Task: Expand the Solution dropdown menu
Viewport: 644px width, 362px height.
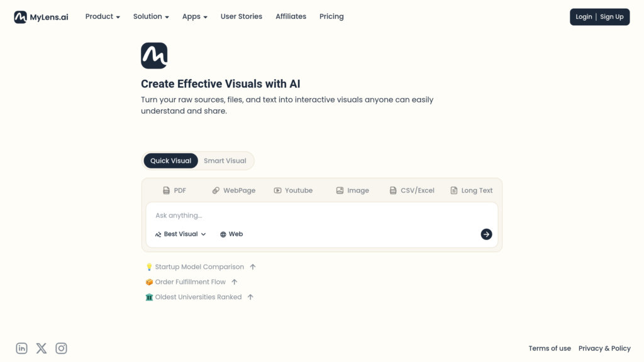Action: pyautogui.click(x=151, y=16)
